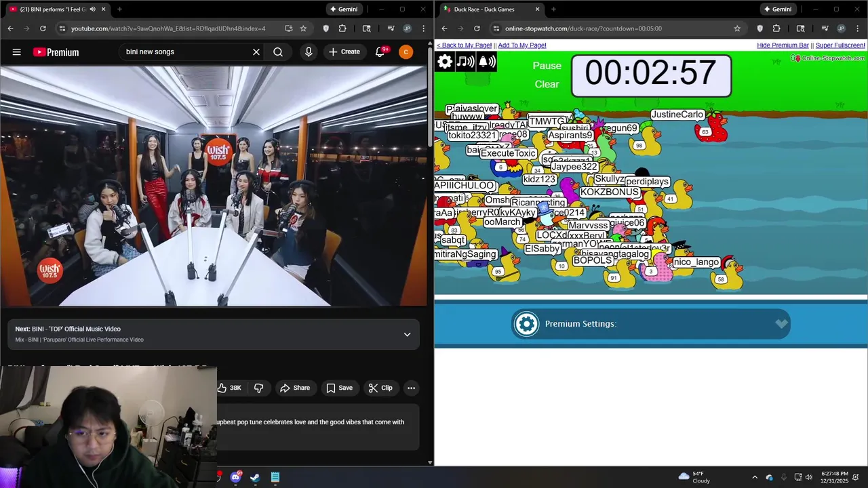868x488 pixels.
Task: Click the YouTube search magnifier button
Action: (x=278, y=52)
